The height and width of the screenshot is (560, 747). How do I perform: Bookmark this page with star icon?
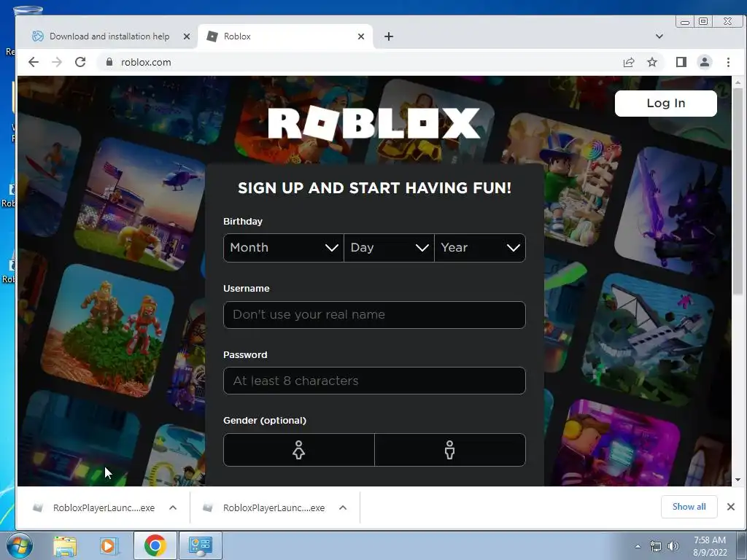coord(652,63)
